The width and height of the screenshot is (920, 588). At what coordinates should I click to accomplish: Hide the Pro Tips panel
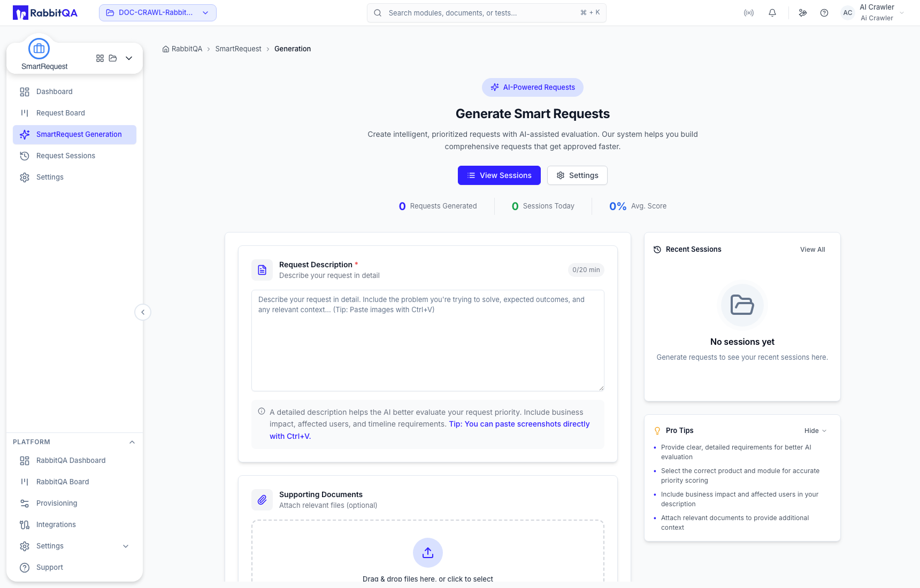click(x=816, y=431)
